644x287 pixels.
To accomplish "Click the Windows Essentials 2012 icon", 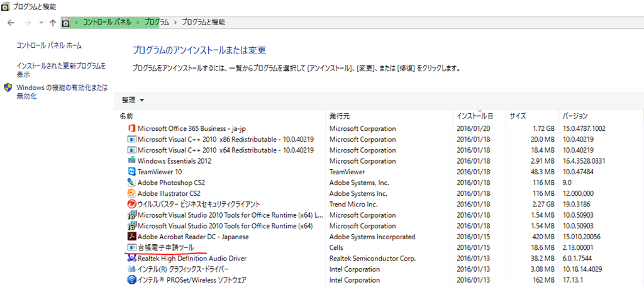I will coord(131,160).
